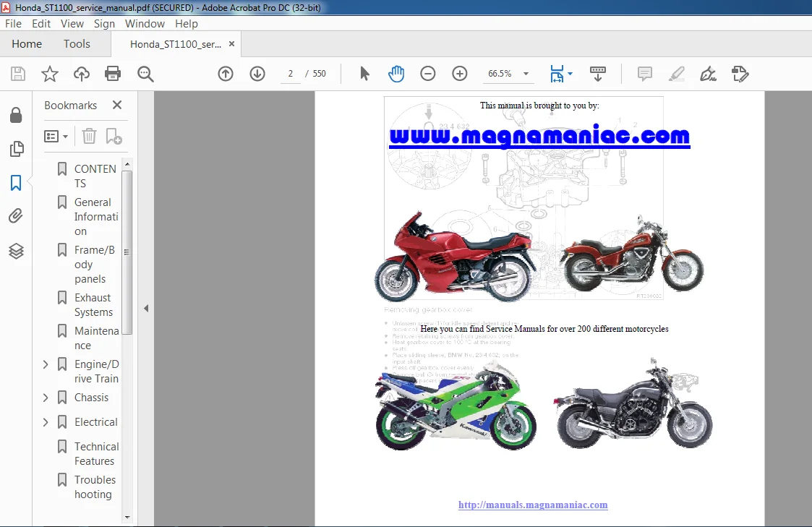812x527 pixels.
Task: Zoom in with plus icon
Action: [x=459, y=74]
